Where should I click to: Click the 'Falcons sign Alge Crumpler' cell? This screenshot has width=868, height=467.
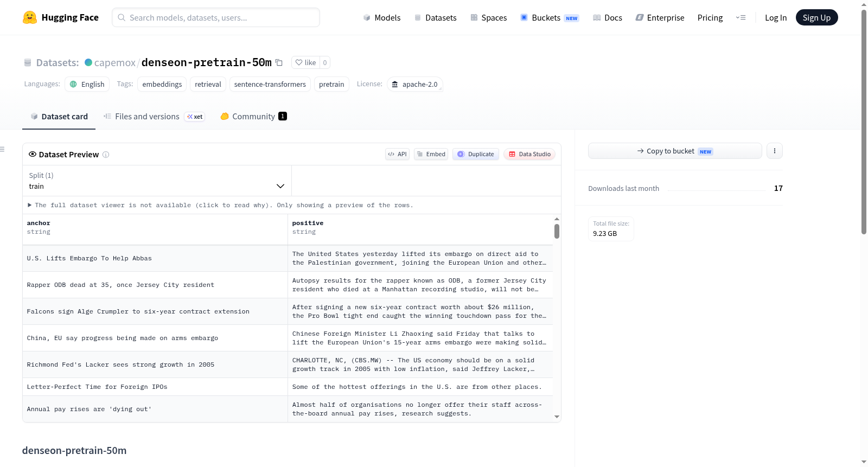click(x=155, y=311)
